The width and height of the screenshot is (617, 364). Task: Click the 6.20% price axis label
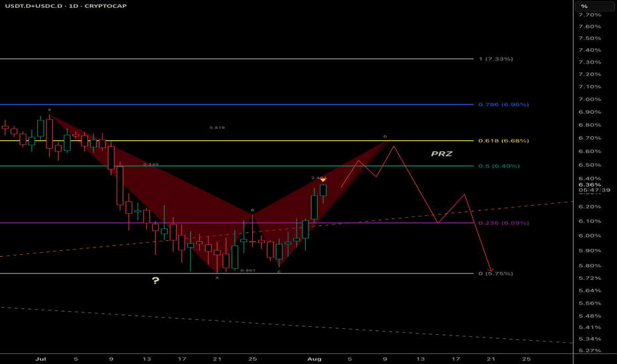[590, 206]
